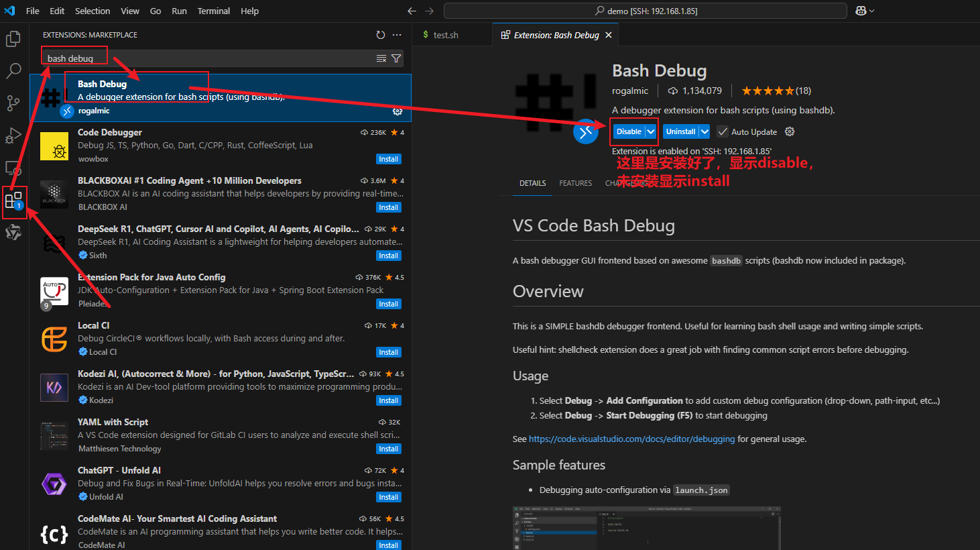
Task: Install the DeepSeek R1 extension
Action: [389, 256]
